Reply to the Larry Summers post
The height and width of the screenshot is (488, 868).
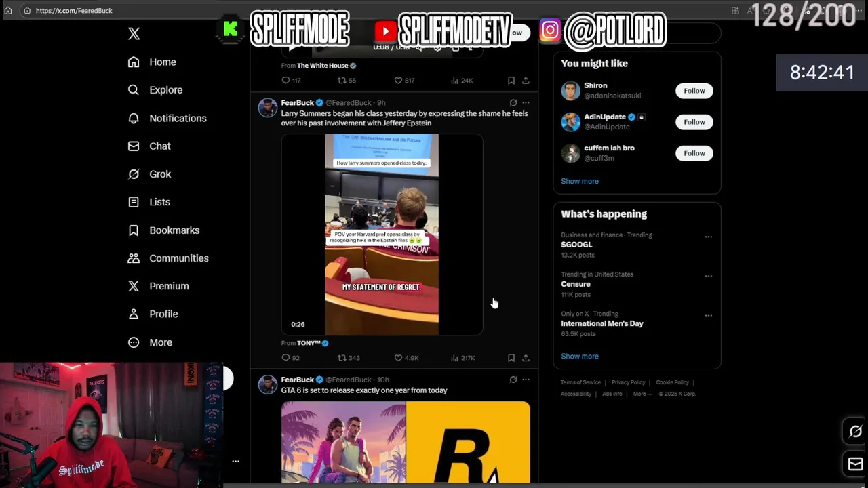[x=290, y=358]
